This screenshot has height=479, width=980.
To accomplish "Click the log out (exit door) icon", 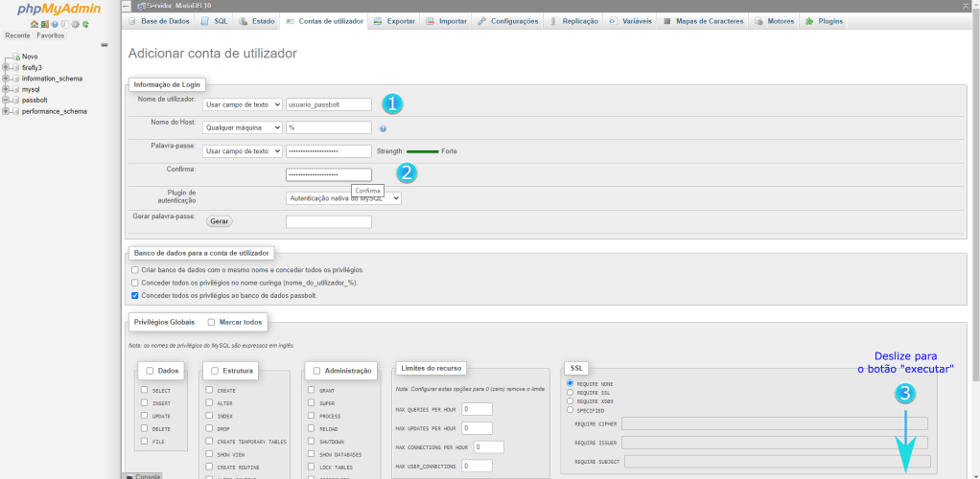I will pos(43,24).
